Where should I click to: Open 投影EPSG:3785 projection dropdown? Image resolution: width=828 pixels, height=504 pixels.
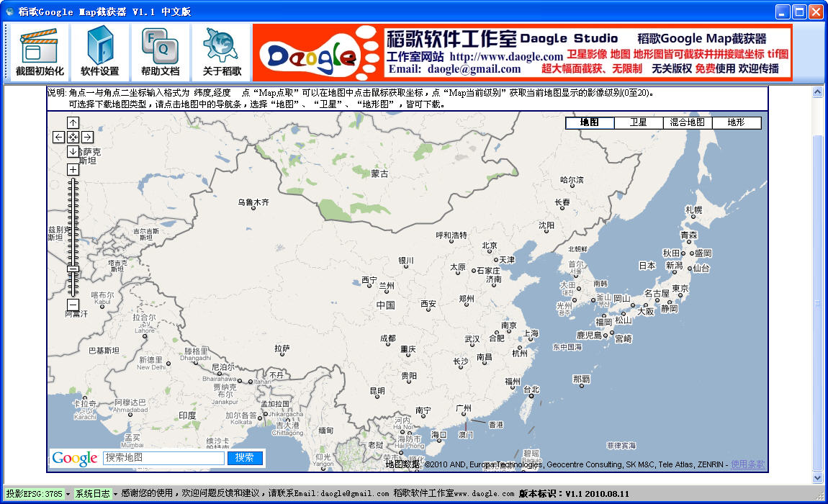[37, 493]
